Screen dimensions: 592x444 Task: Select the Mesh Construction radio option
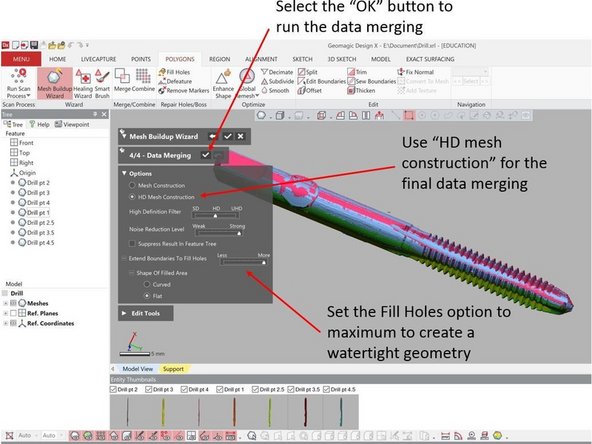[132, 185]
